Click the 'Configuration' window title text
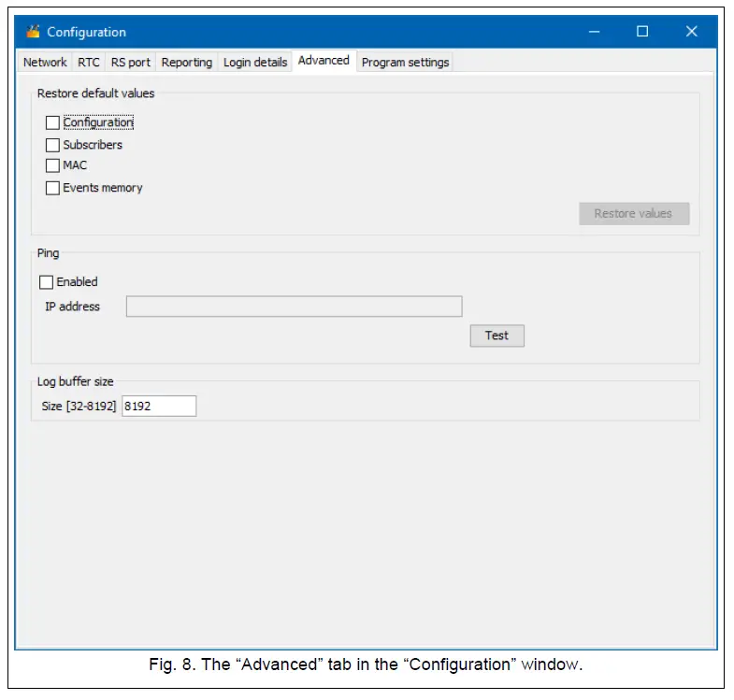Screen dimensions: 734x700 tap(87, 33)
